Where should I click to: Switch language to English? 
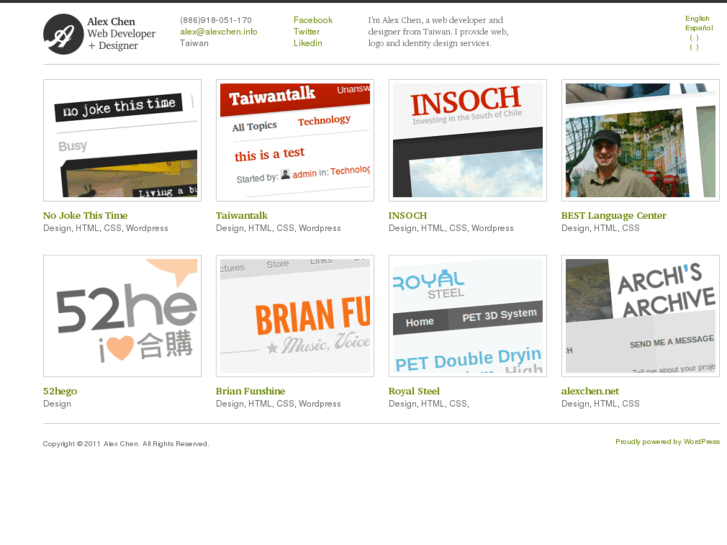tap(697, 19)
